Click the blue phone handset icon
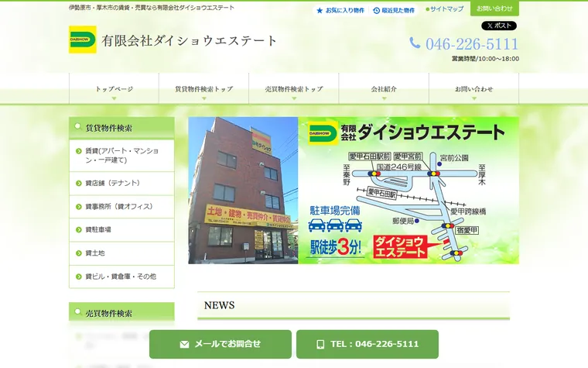 pyautogui.click(x=415, y=43)
